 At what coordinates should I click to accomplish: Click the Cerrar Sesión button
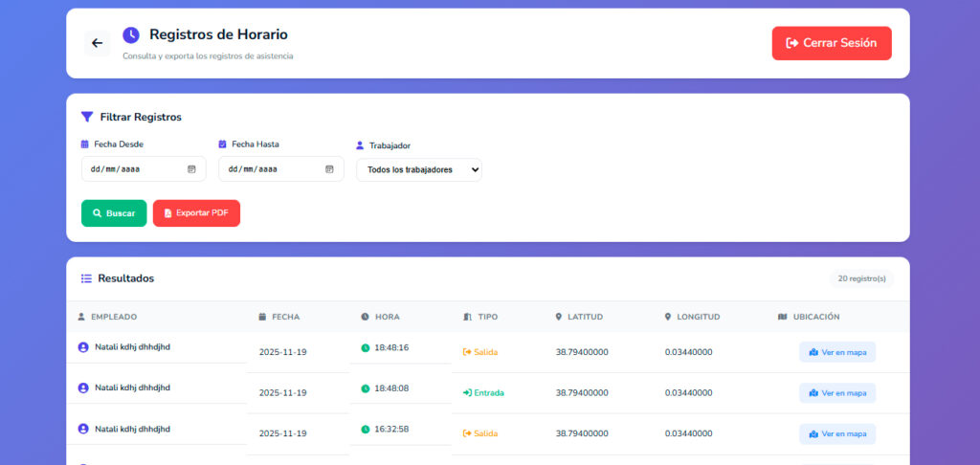[831, 43]
